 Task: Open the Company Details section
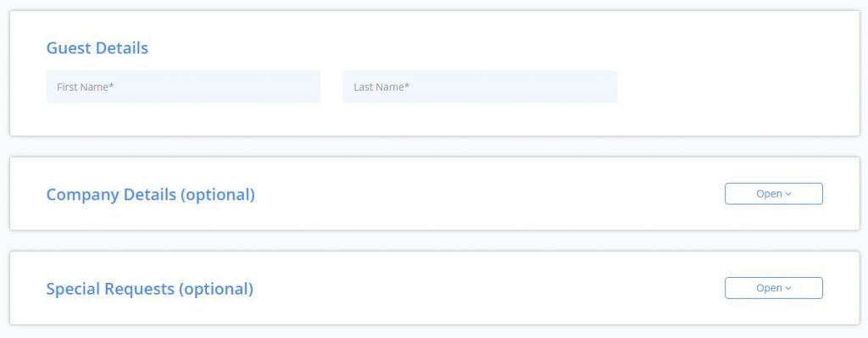773,194
